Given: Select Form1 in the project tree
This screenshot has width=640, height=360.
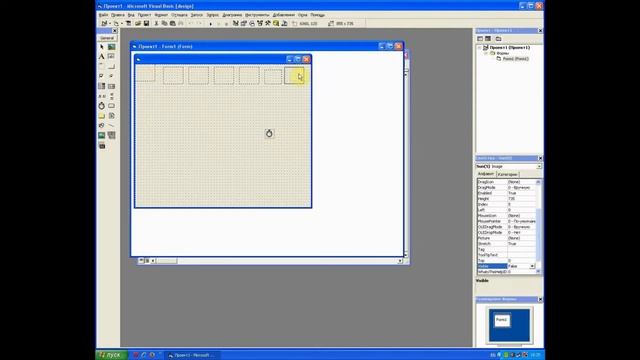Looking at the screenshot, I should pyautogui.click(x=515, y=59).
